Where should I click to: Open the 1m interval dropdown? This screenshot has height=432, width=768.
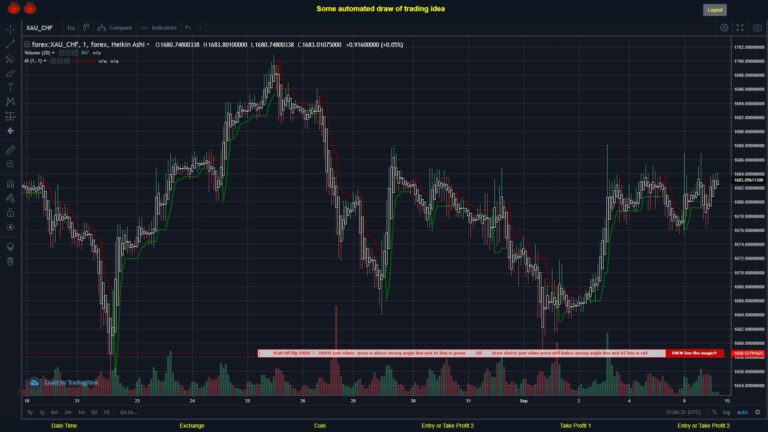click(71, 28)
